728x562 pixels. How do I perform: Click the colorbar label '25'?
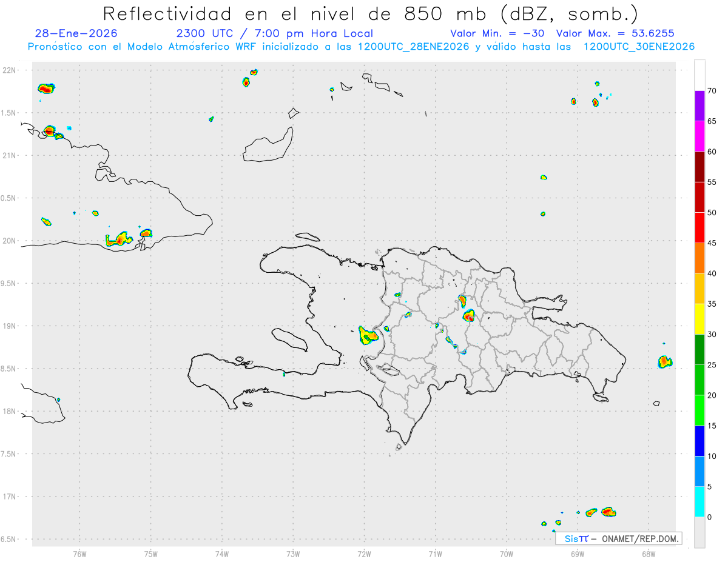(712, 365)
